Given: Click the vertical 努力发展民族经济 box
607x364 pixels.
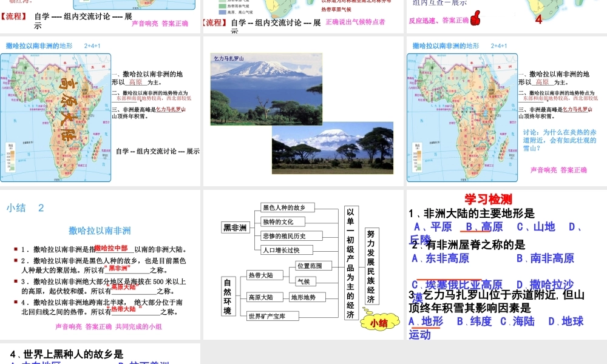Looking at the screenshot, I should point(372,266).
